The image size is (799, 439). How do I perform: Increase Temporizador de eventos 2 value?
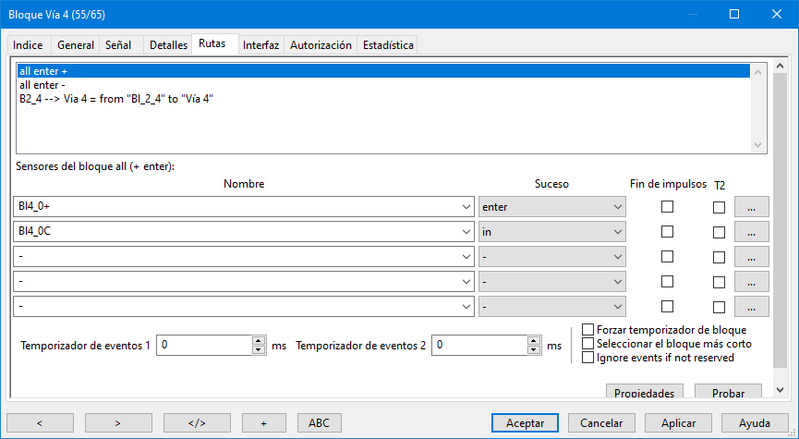pos(534,341)
